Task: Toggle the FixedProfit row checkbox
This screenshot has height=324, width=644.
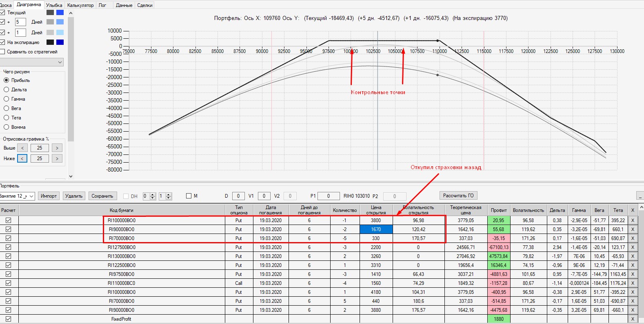Action: pos(8,319)
